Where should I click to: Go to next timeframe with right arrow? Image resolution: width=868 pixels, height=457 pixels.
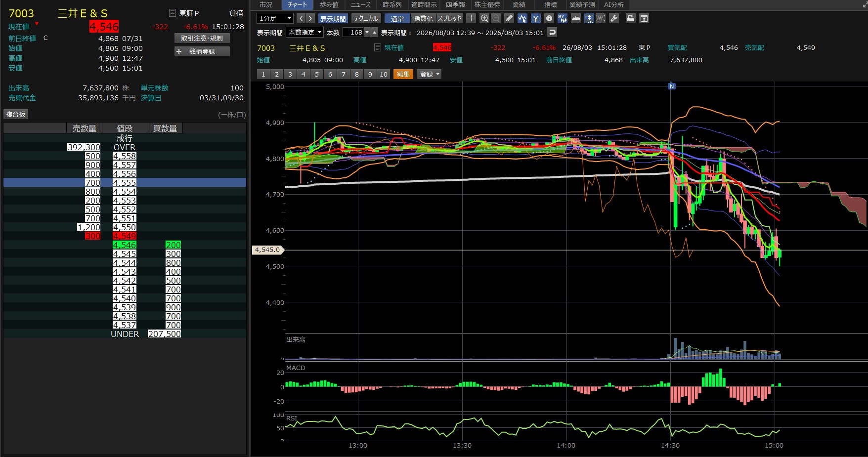click(x=310, y=18)
